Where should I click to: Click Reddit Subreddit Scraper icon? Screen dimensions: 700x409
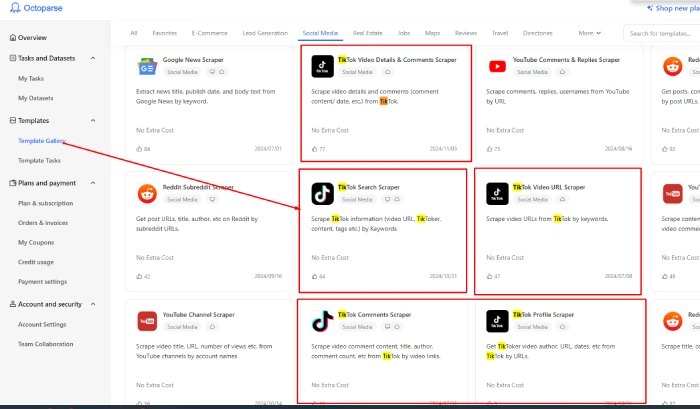(147, 194)
